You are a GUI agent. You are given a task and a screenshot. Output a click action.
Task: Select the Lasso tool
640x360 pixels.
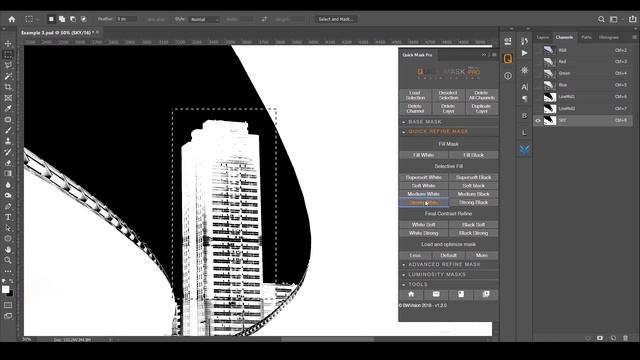8,65
